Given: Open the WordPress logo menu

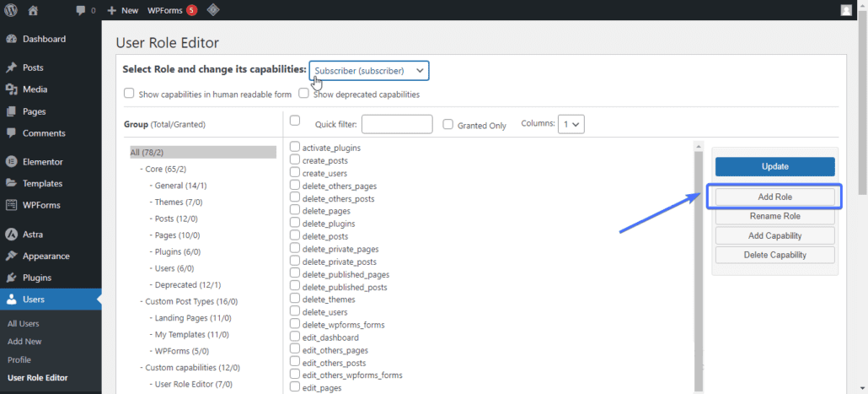Looking at the screenshot, I should [10, 10].
